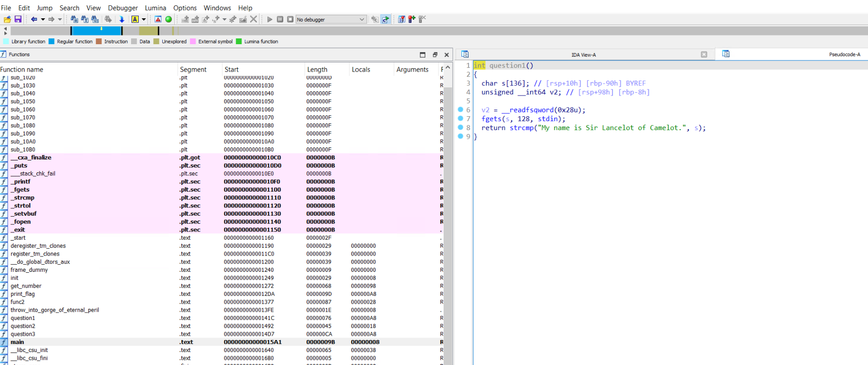Click the start process play button

(x=270, y=19)
